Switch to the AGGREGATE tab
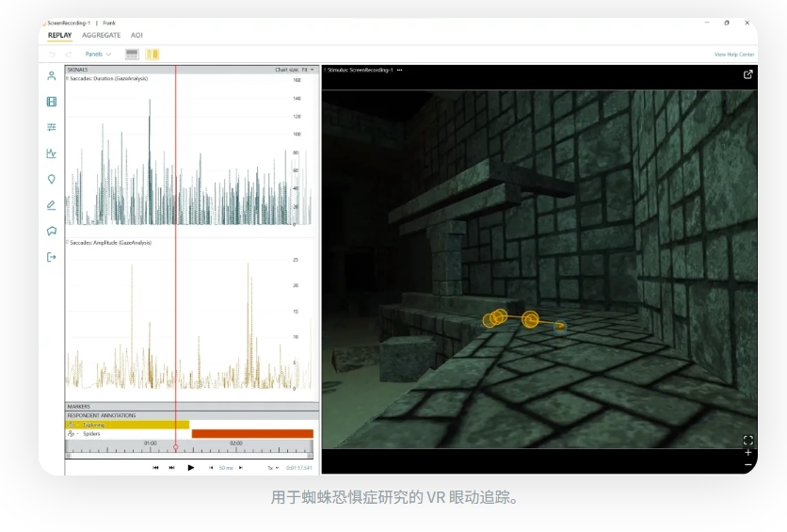This screenshot has height=532, width=787. pyautogui.click(x=101, y=35)
